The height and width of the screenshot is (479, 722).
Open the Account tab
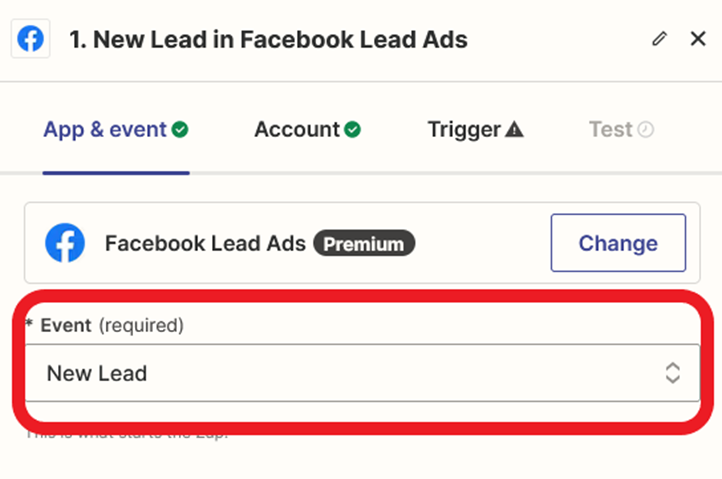(297, 130)
